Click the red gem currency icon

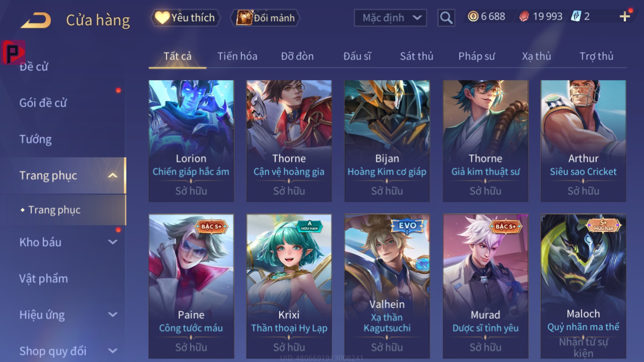(x=524, y=16)
